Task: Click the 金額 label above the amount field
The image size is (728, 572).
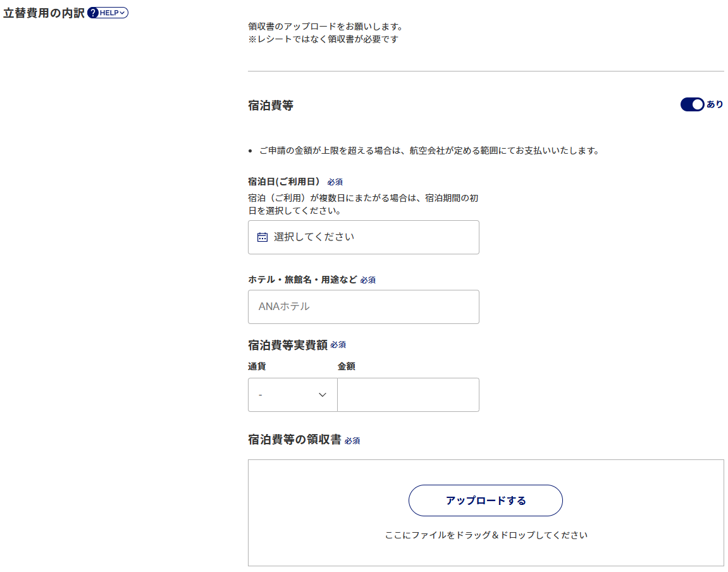Action: tap(347, 366)
